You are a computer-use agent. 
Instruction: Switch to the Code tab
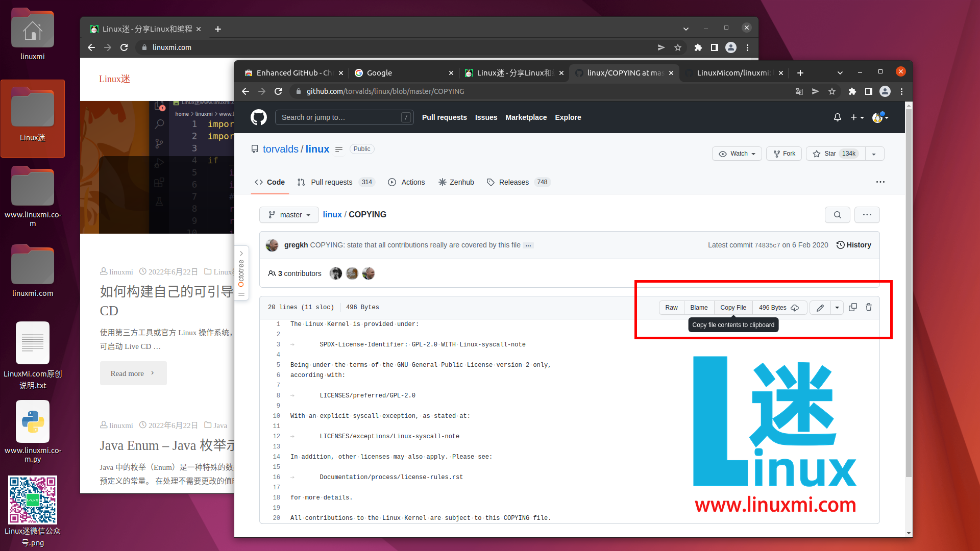(x=269, y=182)
